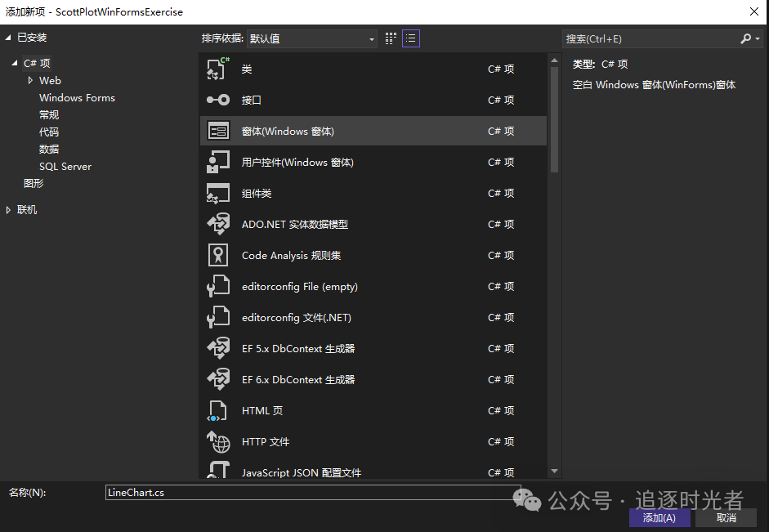This screenshot has height=532, width=769.
Task: Expand the Web tree node
Action: (30, 80)
